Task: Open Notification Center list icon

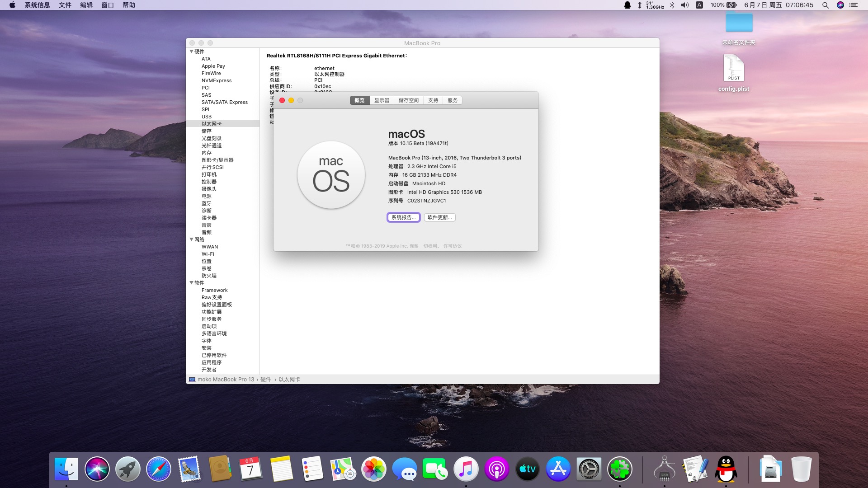Action: click(x=854, y=5)
